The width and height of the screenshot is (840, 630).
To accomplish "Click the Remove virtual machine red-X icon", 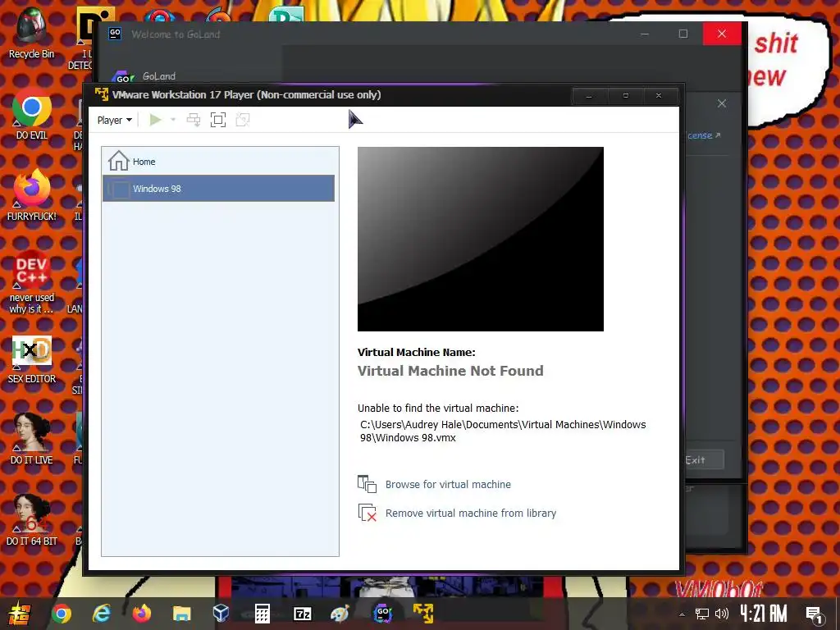I will tap(367, 513).
